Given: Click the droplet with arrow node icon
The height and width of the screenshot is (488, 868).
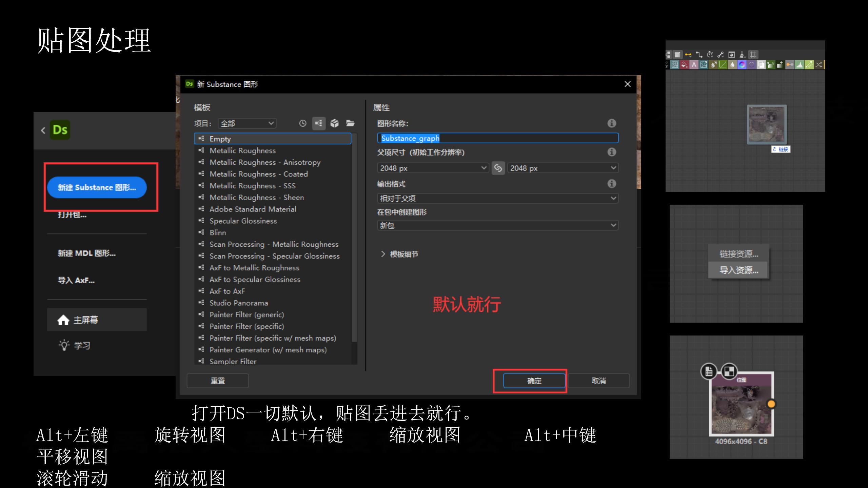Looking at the screenshot, I should [x=713, y=64].
